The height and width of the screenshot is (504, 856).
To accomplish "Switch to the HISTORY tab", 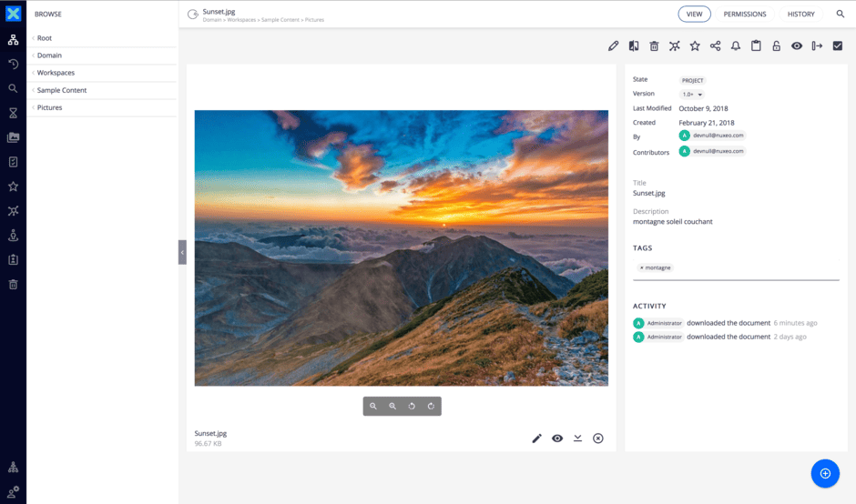I will pyautogui.click(x=800, y=15).
